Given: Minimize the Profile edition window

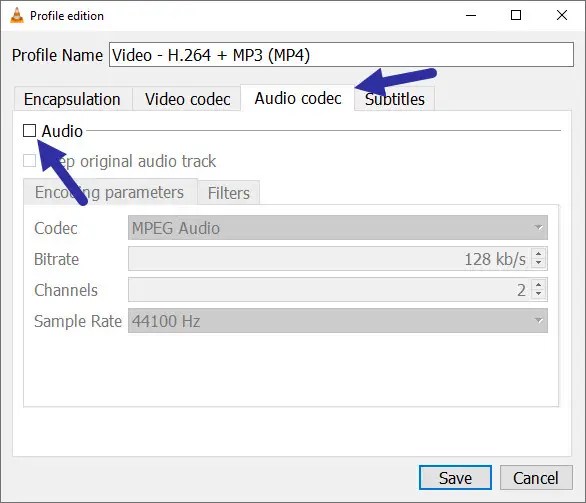Looking at the screenshot, I should click(x=471, y=15).
